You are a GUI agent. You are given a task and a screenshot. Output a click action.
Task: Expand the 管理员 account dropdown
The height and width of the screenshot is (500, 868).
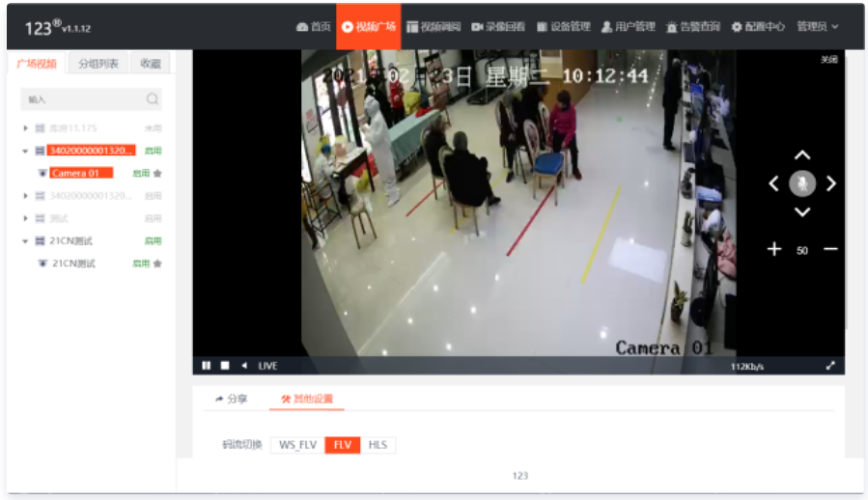(818, 27)
